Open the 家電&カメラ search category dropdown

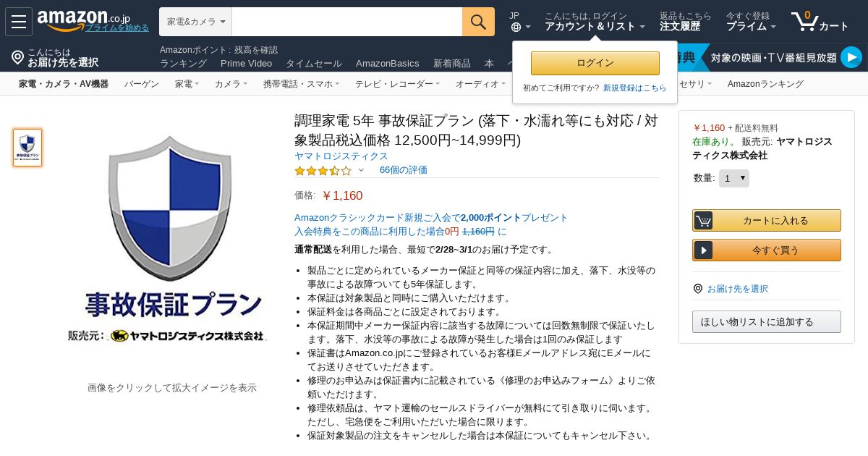(x=195, y=22)
